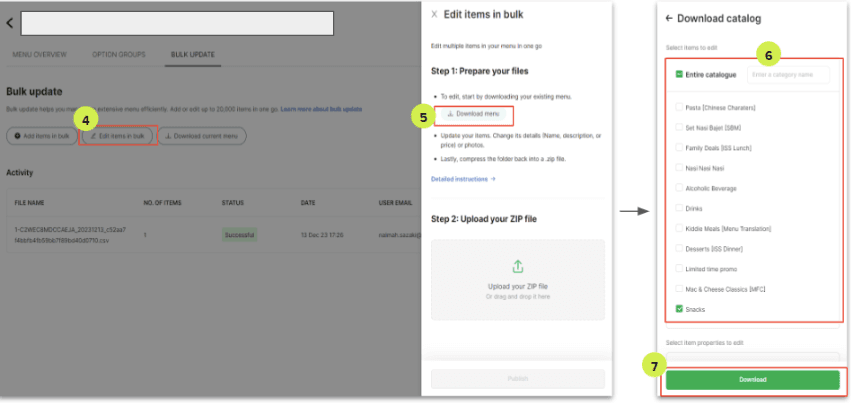Select the Alcoholic Beverage checkbox
Viewport: 851px width, 403px height.
(x=679, y=188)
